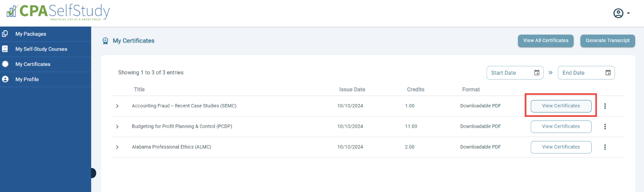Click the My Profile person icon

tap(5, 79)
